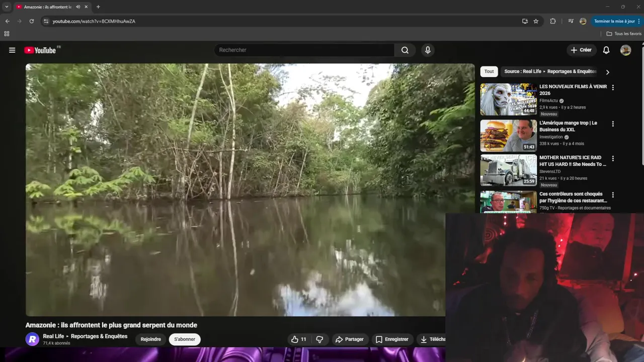
Task: Open 750g TV channel name
Action: pos(575,208)
